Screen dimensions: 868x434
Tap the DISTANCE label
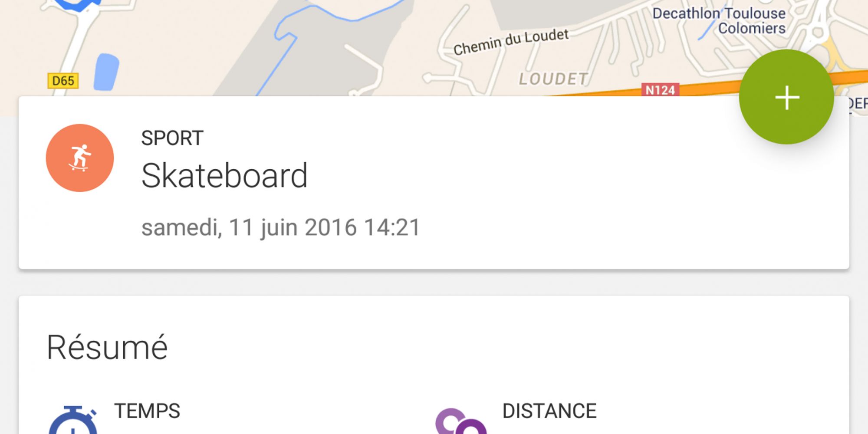[x=549, y=411]
